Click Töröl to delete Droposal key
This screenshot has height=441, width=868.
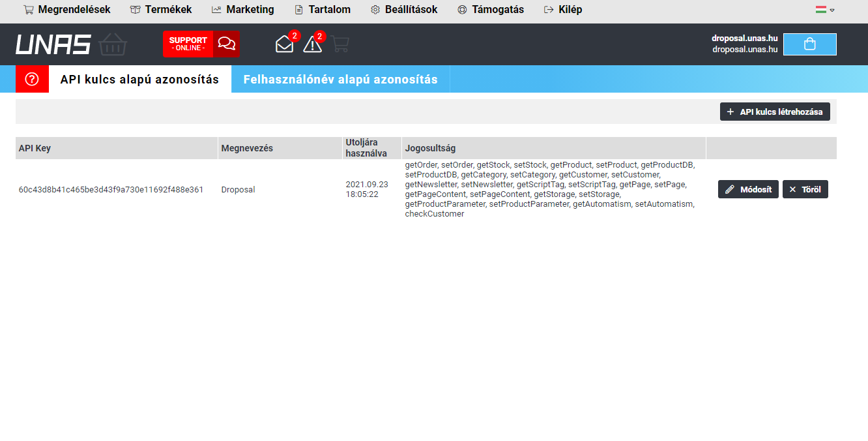point(805,190)
